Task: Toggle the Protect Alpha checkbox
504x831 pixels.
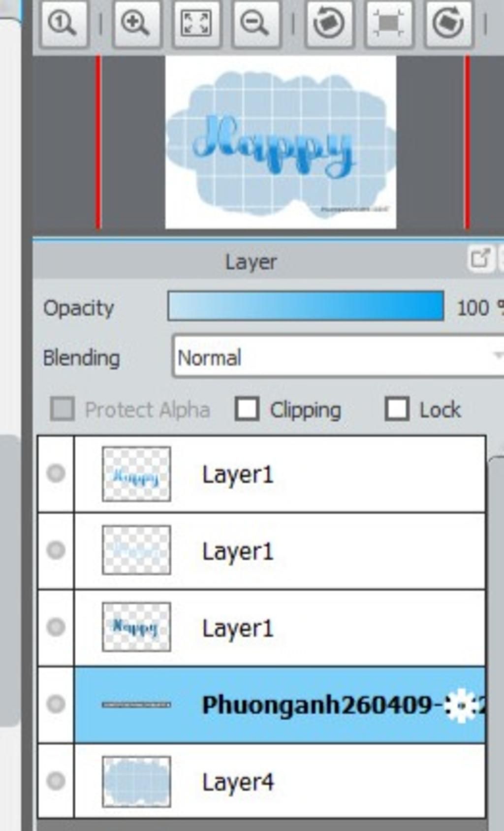Action: pos(63,409)
